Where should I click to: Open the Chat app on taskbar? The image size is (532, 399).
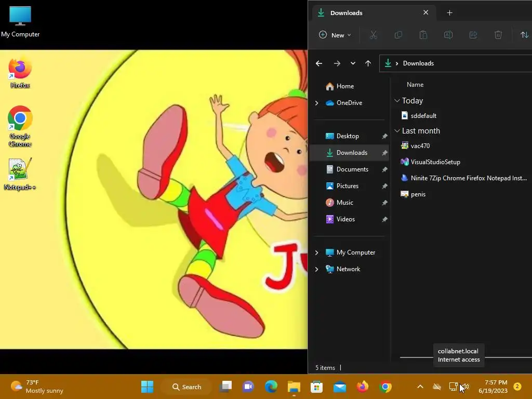(248, 387)
